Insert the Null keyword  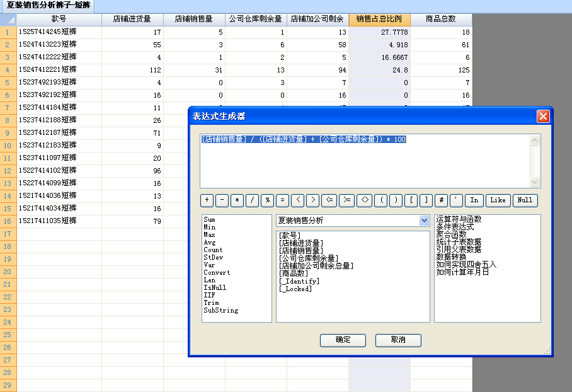pos(525,200)
